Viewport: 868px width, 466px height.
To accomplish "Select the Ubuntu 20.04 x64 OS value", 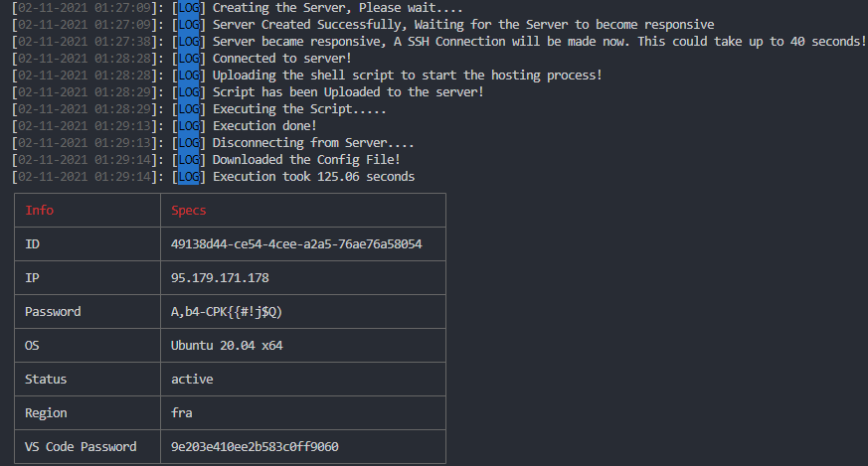I will (227, 346).
